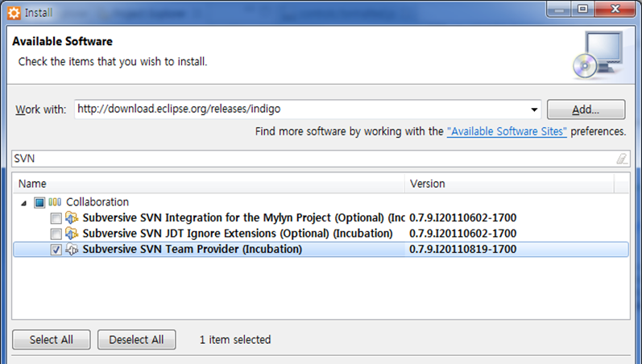Viewport: 642px width, 364px height.
Task: Click the Add... button
Action: (586, 110)
